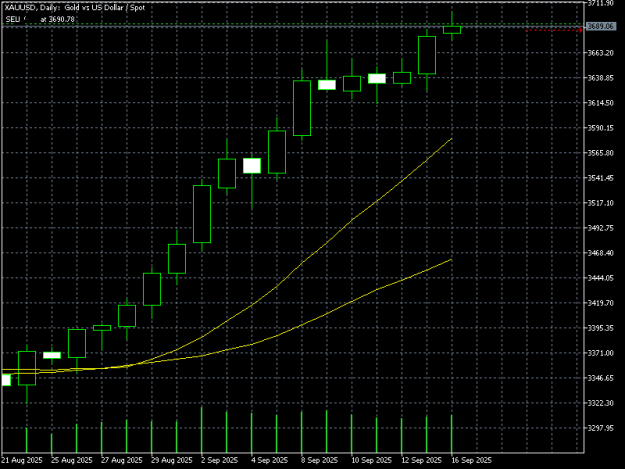The width and height of the screenshot is (625, 469).
Task: Select the tall 8 Sep 2025 candle body
Action: (302, 108)
